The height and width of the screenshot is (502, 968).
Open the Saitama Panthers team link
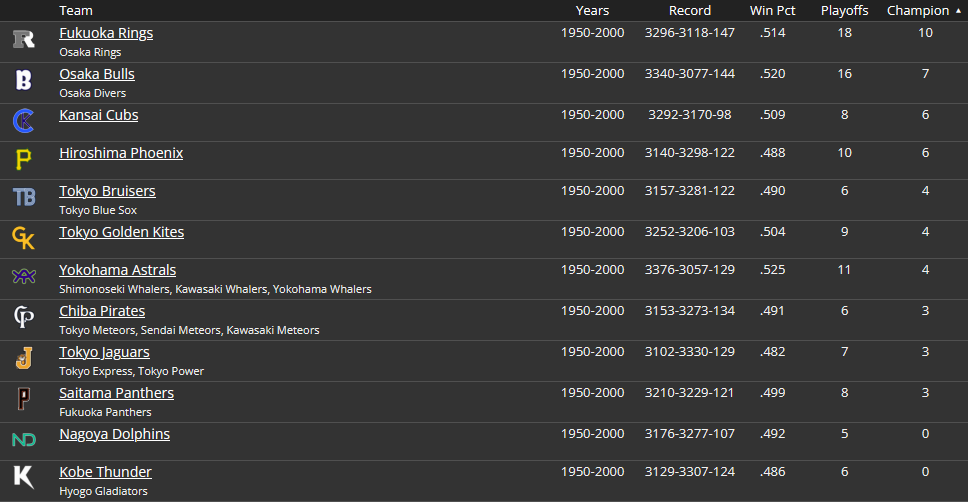pos(116,393)
